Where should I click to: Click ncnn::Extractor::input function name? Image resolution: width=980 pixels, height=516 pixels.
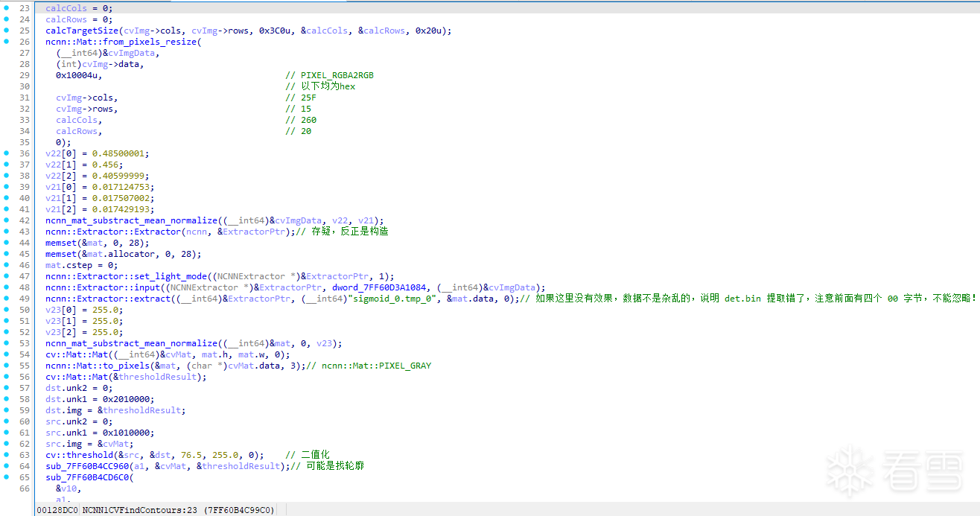pos(102,287)
